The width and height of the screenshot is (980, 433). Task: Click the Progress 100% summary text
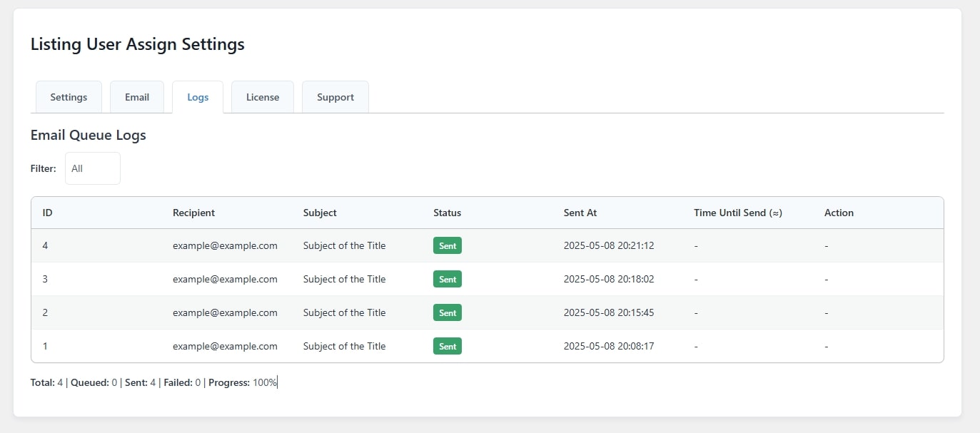tap(243, 382)
